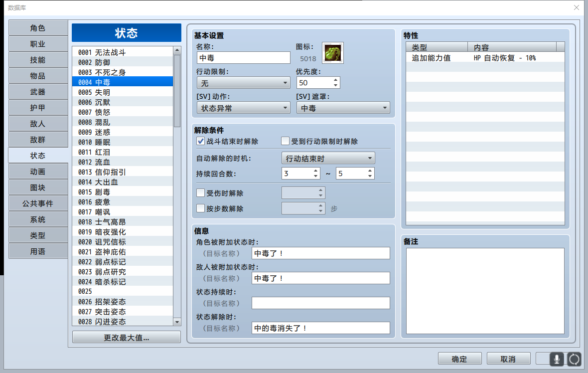
Task: Click the circular refresh icon at bottom right
Action: pos(574,359)
